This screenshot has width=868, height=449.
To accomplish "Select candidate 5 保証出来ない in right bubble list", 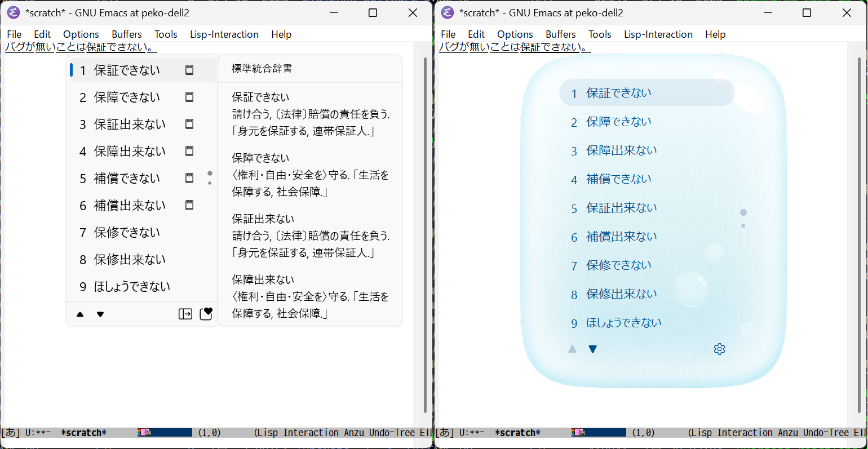I will pyautogui.click(x=647, y=208).
